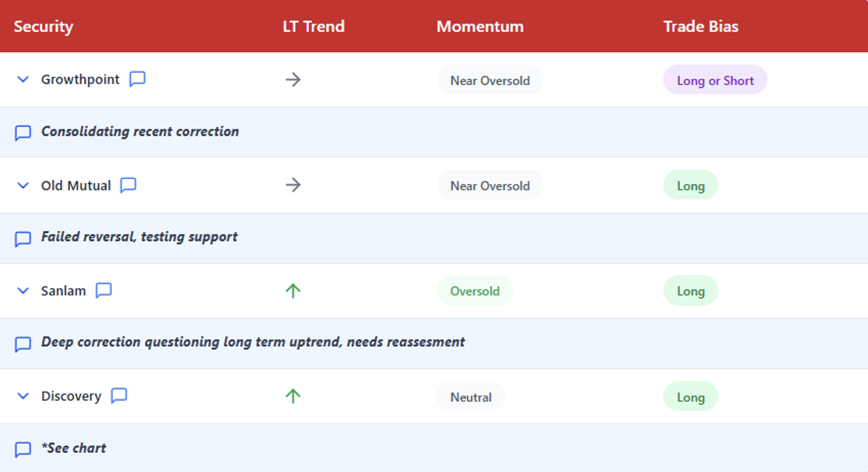The image size is (868, 472).
Task: Toggle the Discovery row chevron
Action: click(x=23, y=396)
